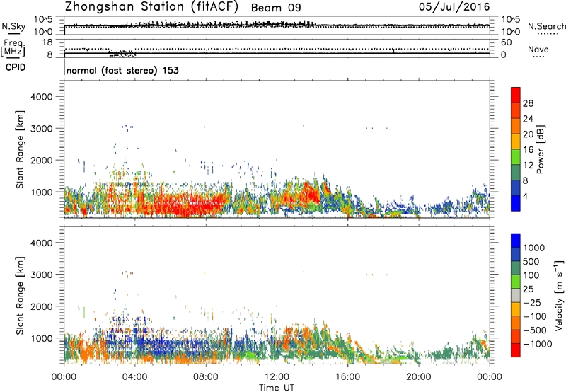This screenshot has width=566, height=392.
Task: Click the "20:00" tick on the time axis
Action: click(419, 377)
